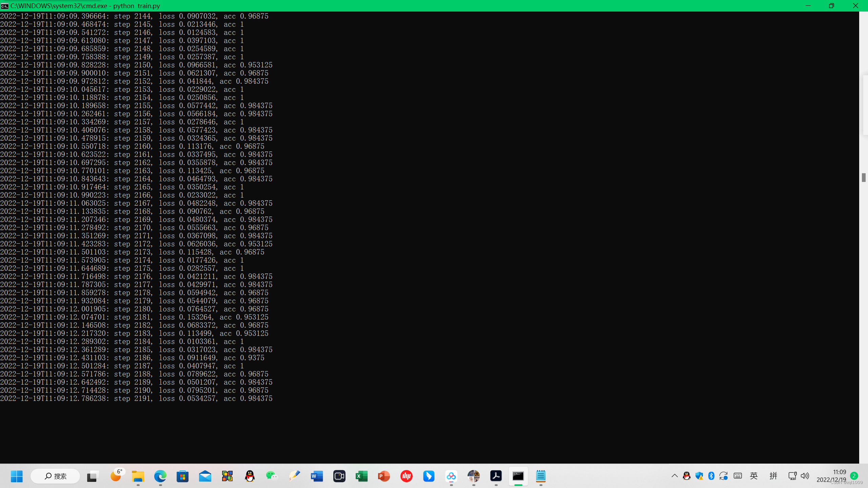This screenshot has height=488, width=868.
Task: Open Microsoft Edge from the taskbar
Action: (x=160, y=476)
